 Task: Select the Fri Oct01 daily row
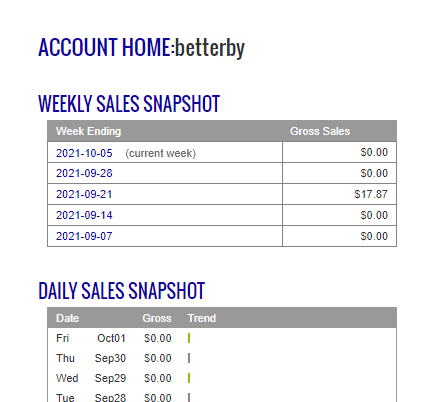tap(222, 338)
